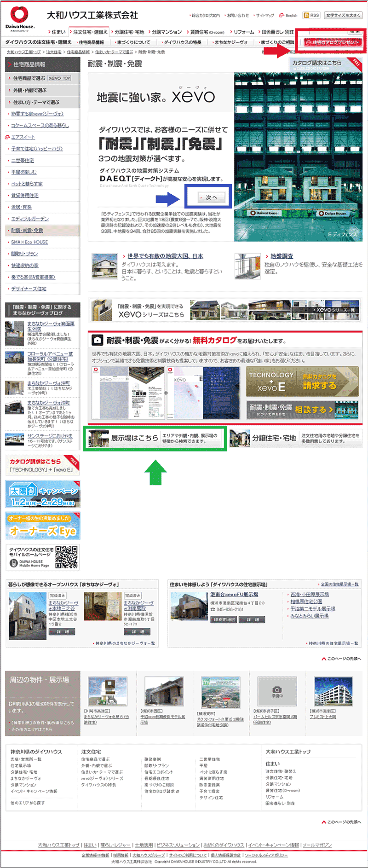Click 大和ハウス工業トップ breadcrumb link
This screenshot has height=868, width=368.
(x=23, y=52)
